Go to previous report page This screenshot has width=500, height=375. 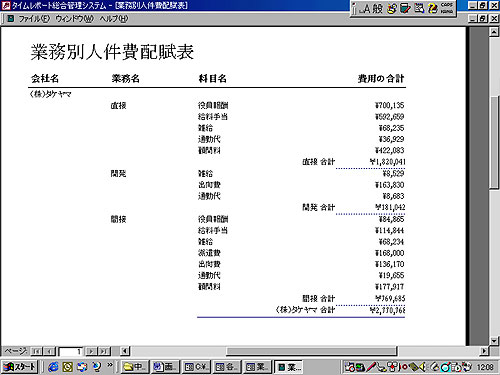(49, 351)
